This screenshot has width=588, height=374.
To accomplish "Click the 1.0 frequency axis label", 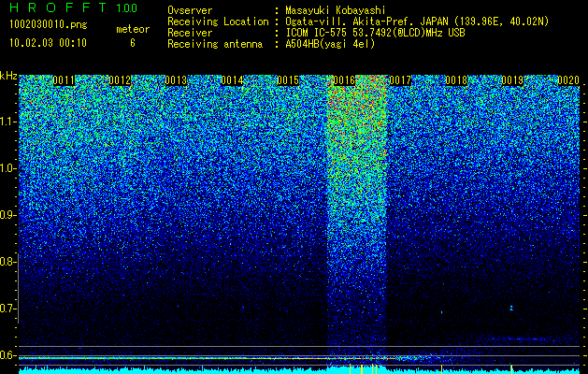I will 7,168.
